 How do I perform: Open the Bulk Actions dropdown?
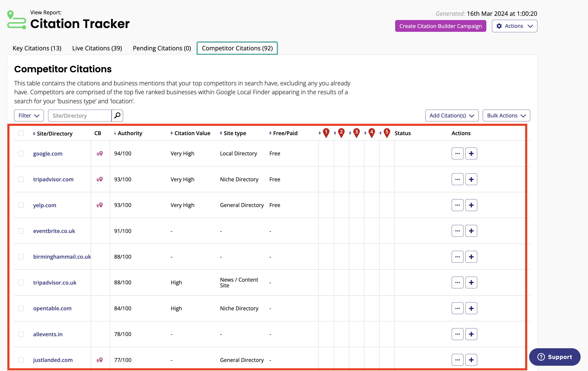[x=506, y=115]
